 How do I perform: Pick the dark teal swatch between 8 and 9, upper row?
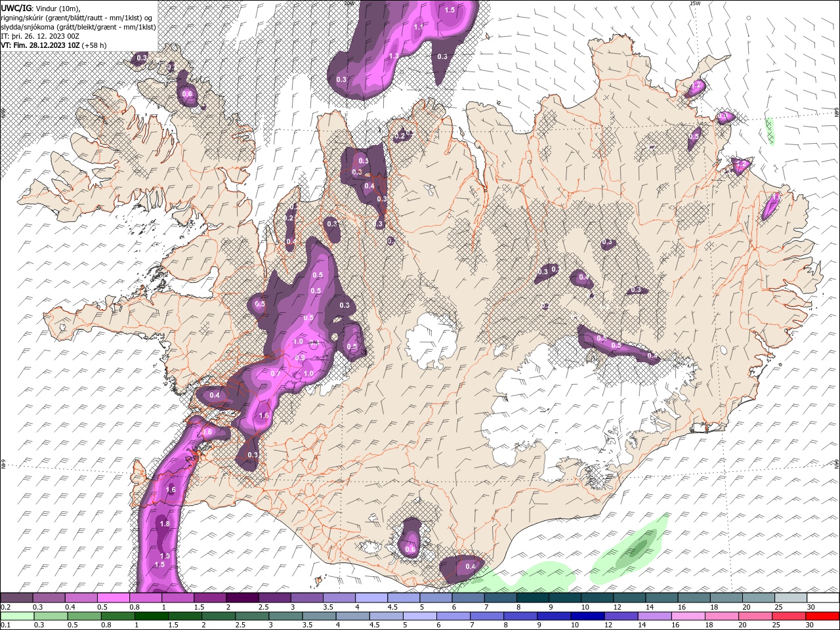coord(533,598)
